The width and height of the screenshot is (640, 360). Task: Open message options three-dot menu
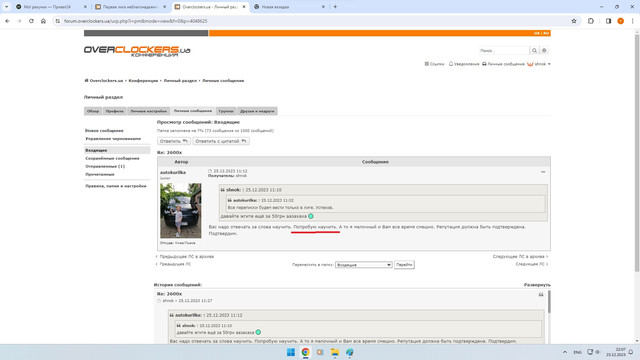pyautogui.click(x=543, y=172)
